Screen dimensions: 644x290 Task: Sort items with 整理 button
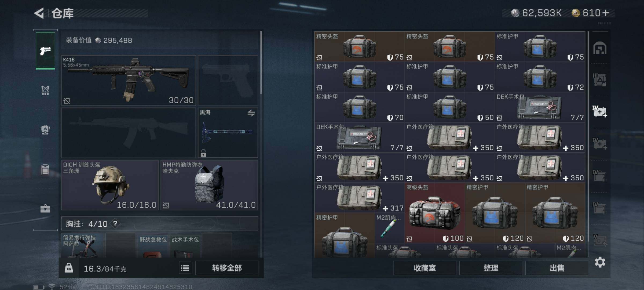click(x=491, y=268)
